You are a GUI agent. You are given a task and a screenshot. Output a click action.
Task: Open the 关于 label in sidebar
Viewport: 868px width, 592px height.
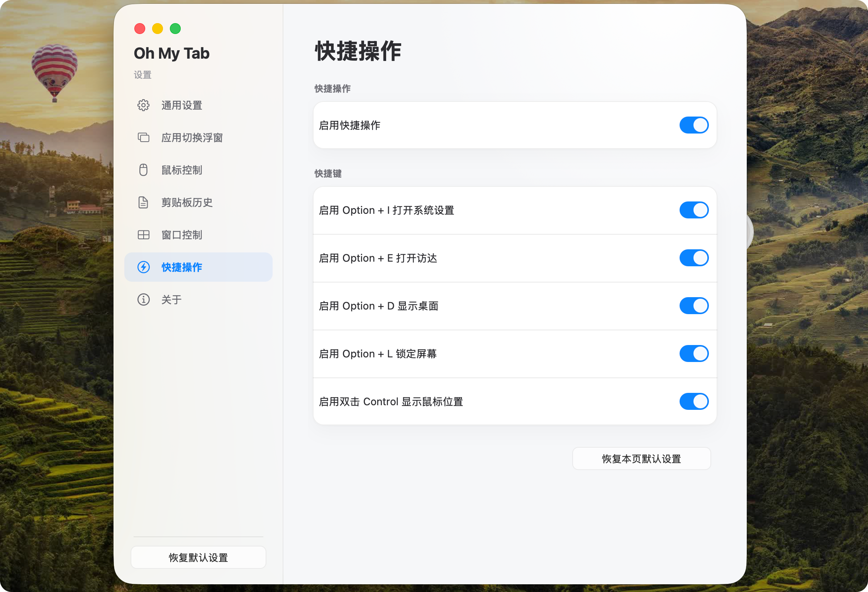171,300
